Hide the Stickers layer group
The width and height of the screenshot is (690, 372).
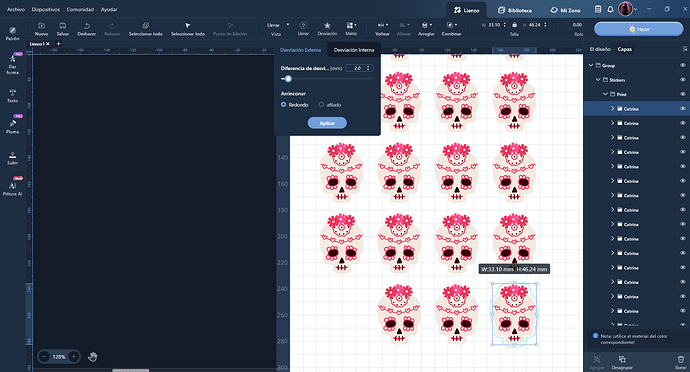pos(683,80)
